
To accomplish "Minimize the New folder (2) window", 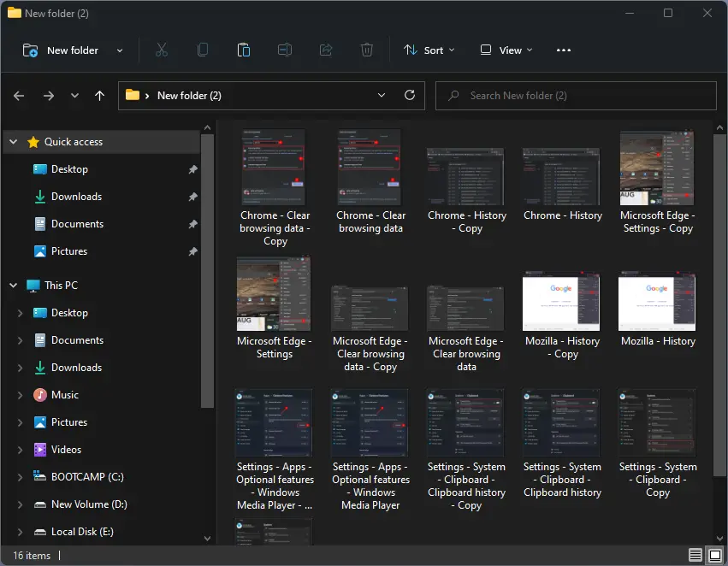I will (x=630, y=13).
